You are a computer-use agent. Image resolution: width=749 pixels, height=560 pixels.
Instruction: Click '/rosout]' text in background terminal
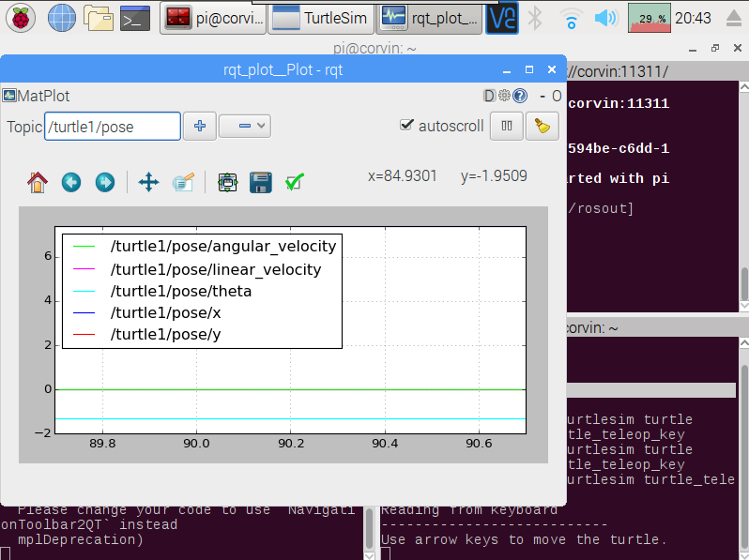click(x=600, y=208)
